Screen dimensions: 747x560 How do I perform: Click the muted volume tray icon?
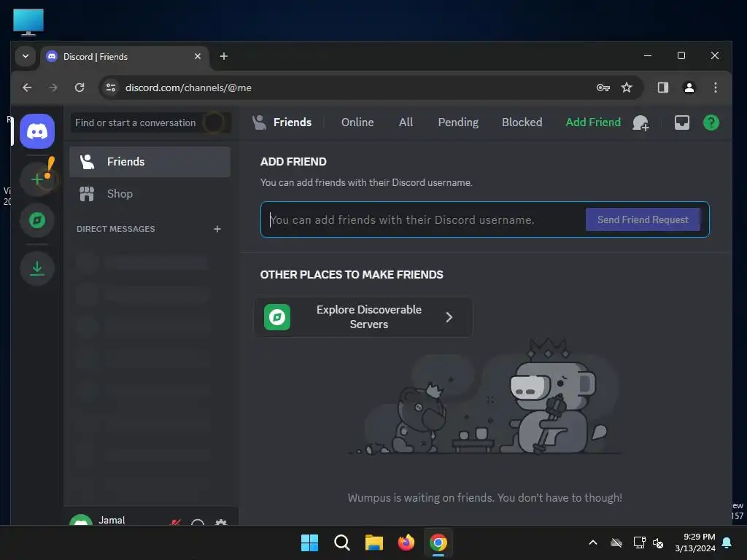(x=658, y=542)
